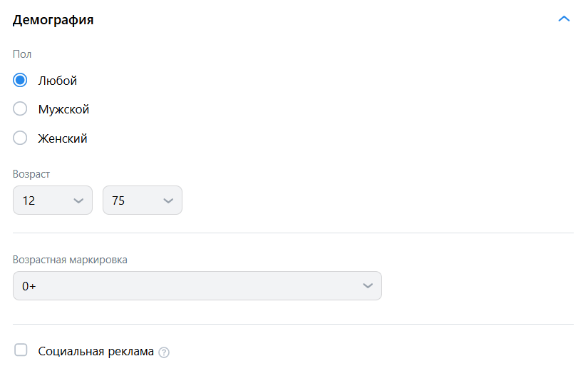Image resolution: width=588 pixels, height=366 pixels.
Task: Click the Возрастная маркировка field label
Action: pyautogui.click(x=70, y=260)
